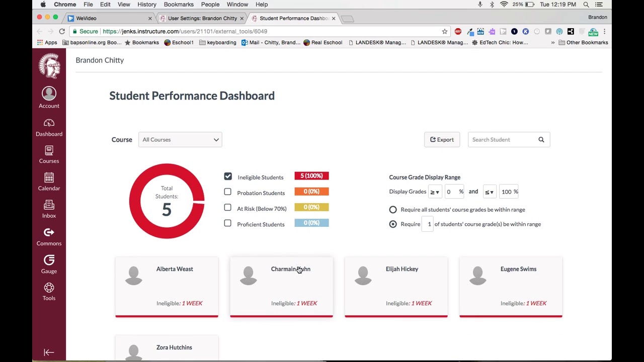The image size is (644, 362).
Task: Open the Bookmarks menu
Action: point(179,5)
